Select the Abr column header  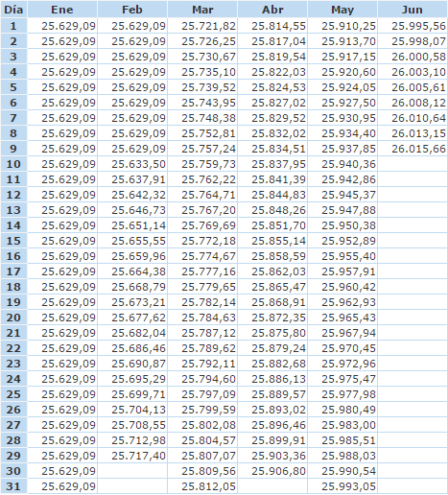272,10
